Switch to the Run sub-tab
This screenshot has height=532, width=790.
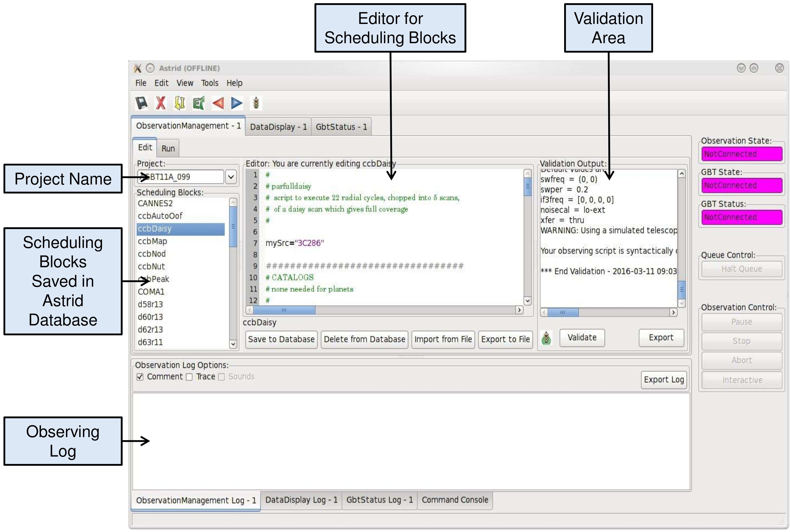(168, 148)
